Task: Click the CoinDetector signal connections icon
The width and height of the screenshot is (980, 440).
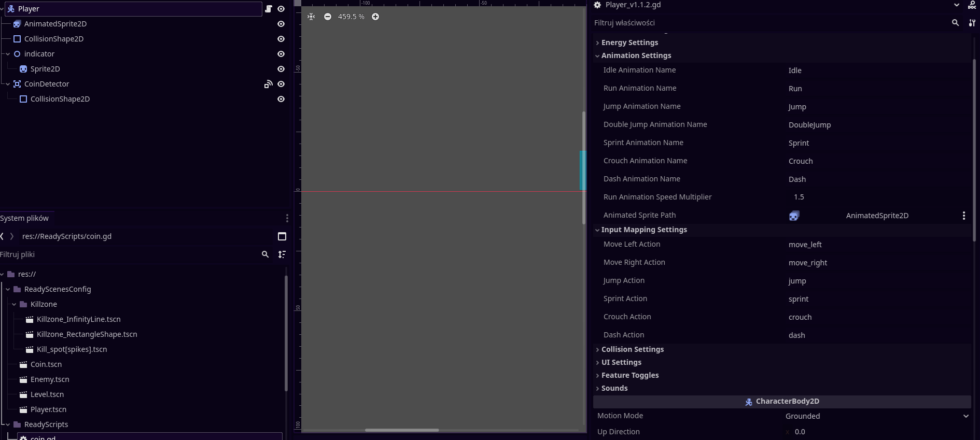Action: [x=268, y=84]
